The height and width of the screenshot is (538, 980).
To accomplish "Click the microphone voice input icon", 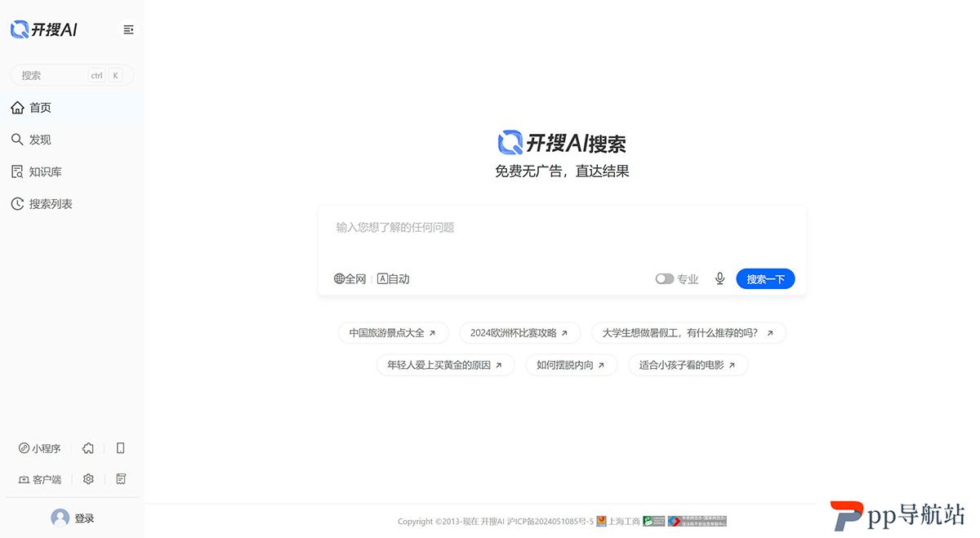I will (719, 278).
